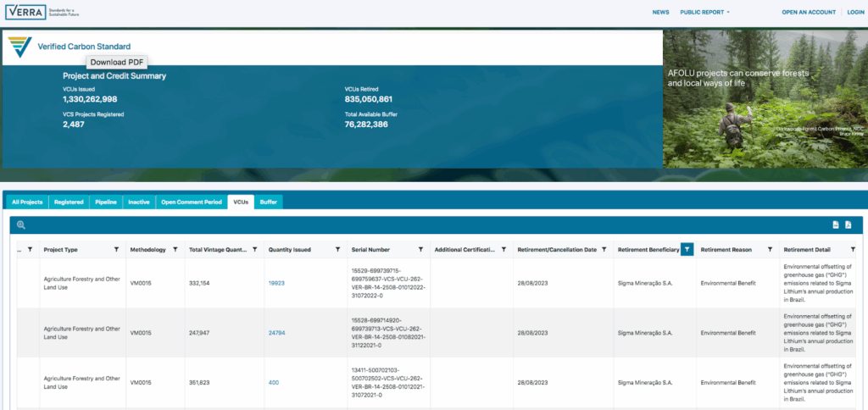The height and width of the screenshot is (410, 868).
Task: Open the filter of the truncated first column
Action: click(30, 250)
